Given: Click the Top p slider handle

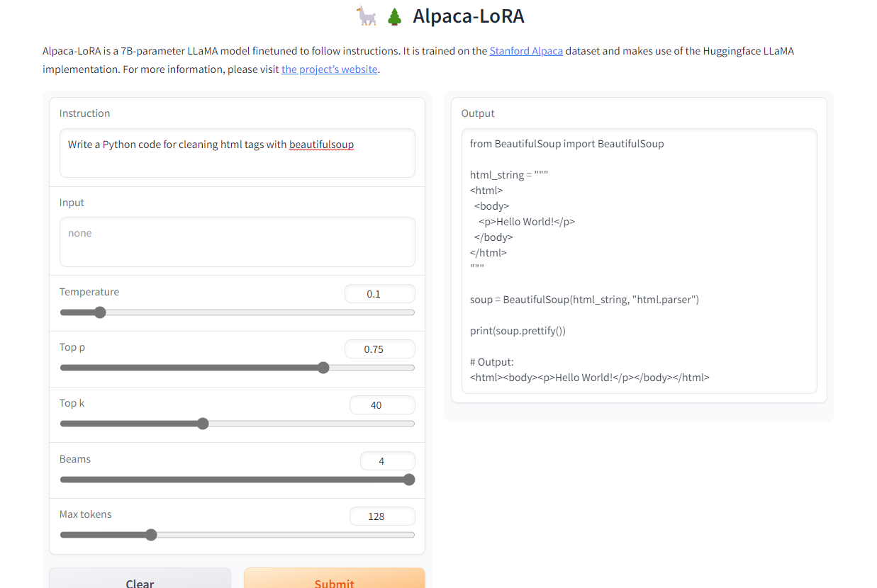Looking at the screenshot, I should (x=323, y=367).
